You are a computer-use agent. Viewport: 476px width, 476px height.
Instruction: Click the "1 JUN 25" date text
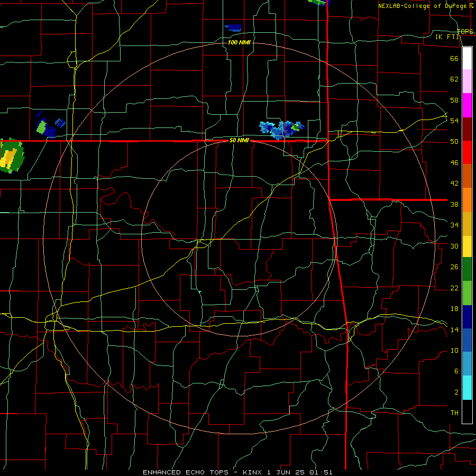pyautogui.click(x=286, y=472)
